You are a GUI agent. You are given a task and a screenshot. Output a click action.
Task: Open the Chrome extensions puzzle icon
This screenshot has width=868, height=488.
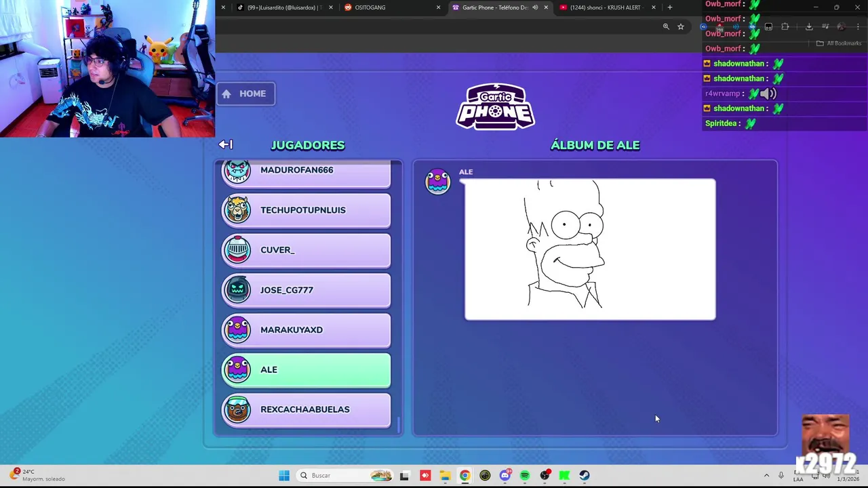785,26
